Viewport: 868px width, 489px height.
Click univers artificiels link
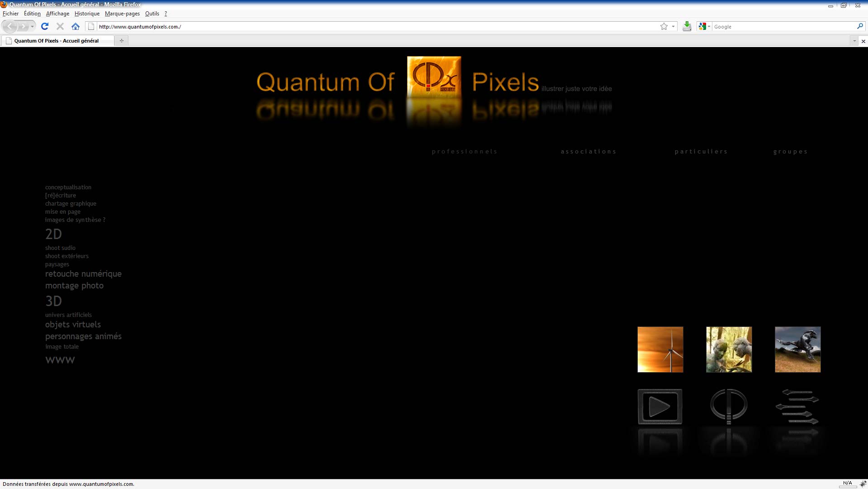coord(68,315)
